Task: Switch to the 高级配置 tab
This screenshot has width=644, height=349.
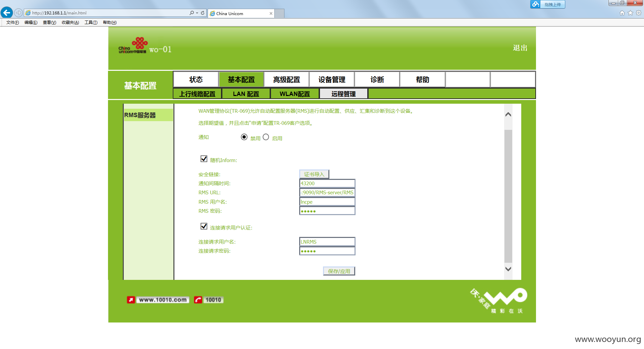Action: click(286, 80)
